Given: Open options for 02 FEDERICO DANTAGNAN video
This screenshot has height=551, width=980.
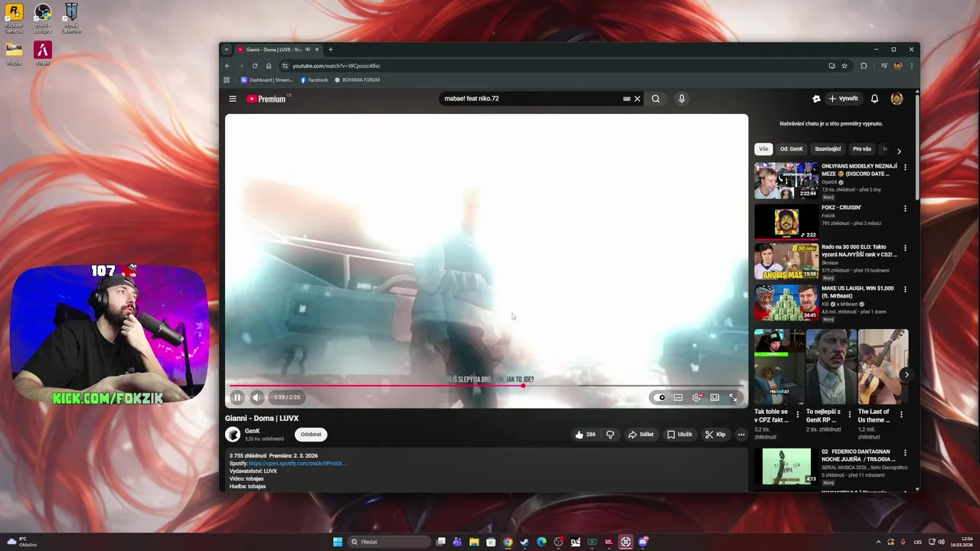Looking at the screenshot, I should 905,453.
